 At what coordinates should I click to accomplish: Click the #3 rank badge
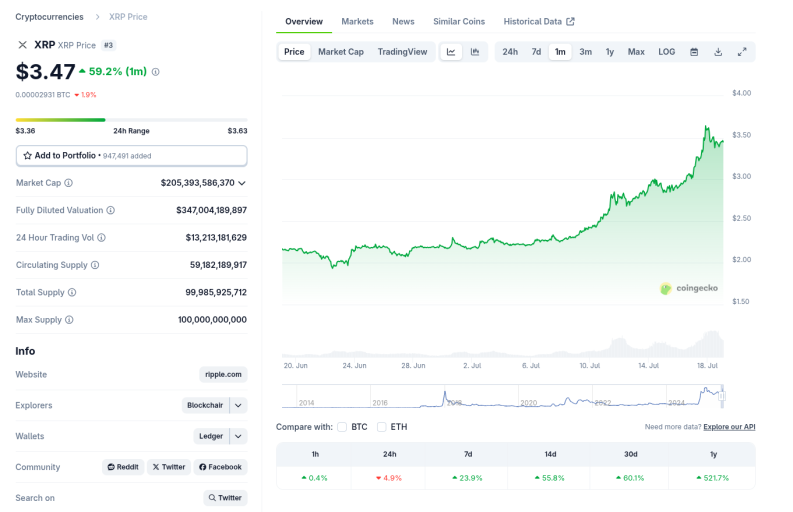click(x=108, y=45)
